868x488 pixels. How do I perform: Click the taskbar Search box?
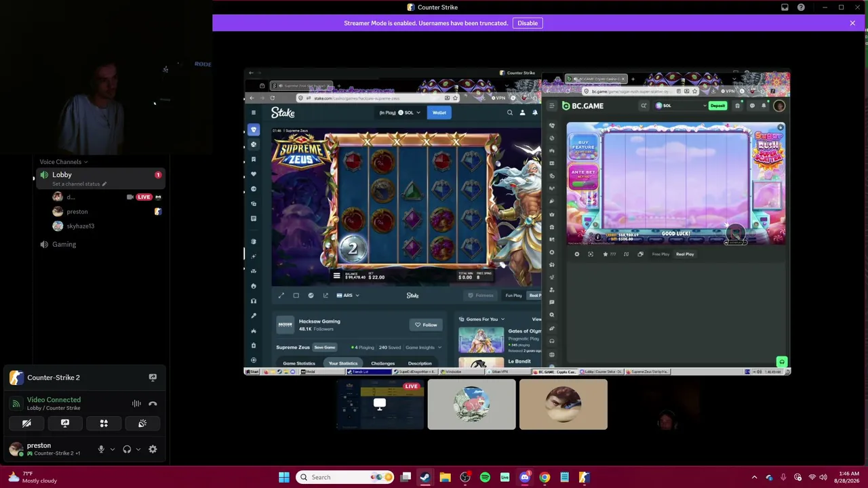tap(343, 477)
